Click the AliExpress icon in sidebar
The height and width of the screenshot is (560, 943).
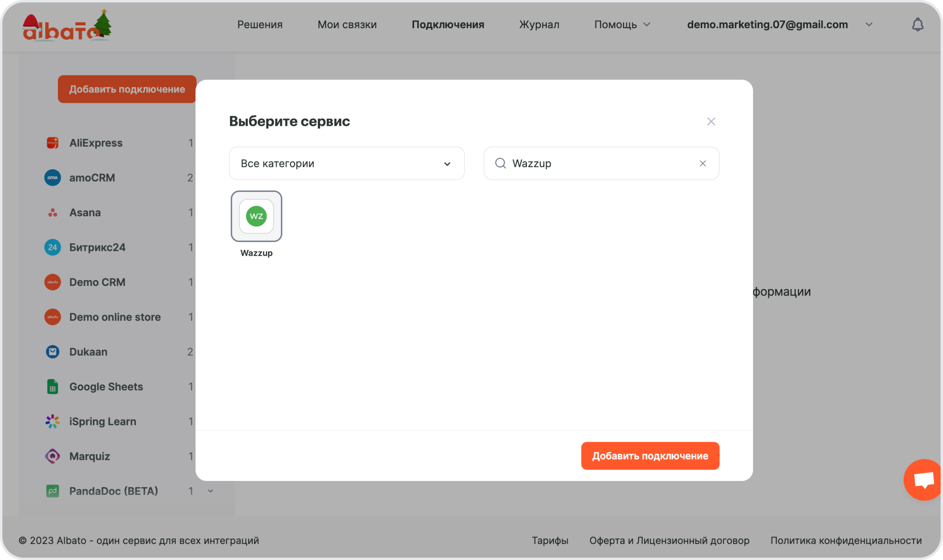[52, 143]
